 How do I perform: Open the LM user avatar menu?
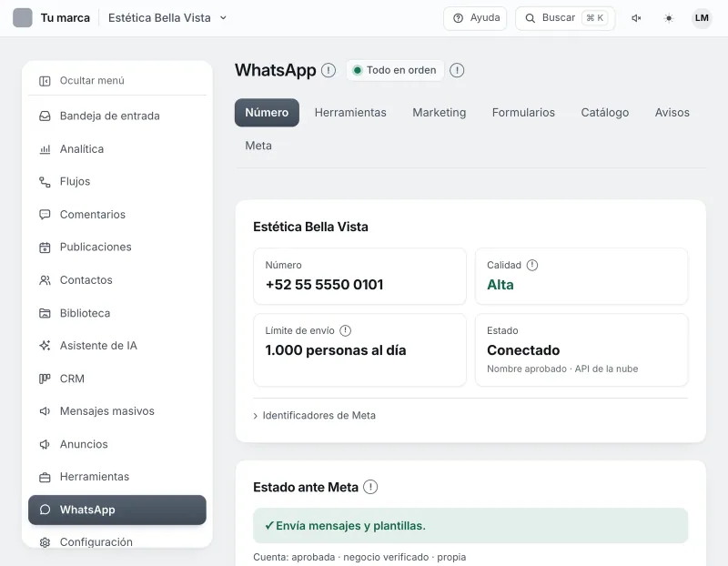tap(702, 18)
